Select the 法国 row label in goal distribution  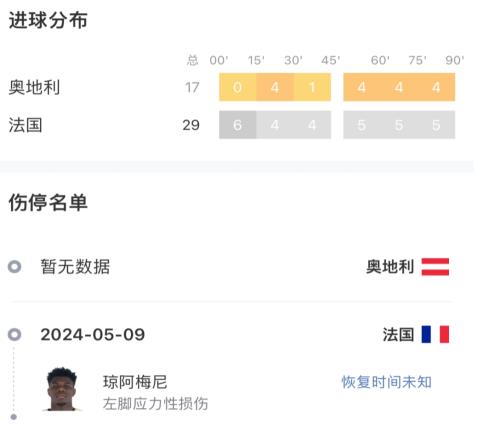[25, 125]
